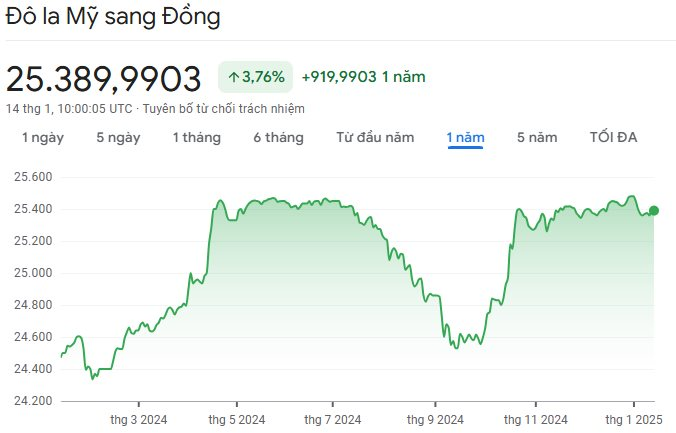Select the "Từ đầu năm" tab
Screen dimensions: 676x433
tap(375, 138)
